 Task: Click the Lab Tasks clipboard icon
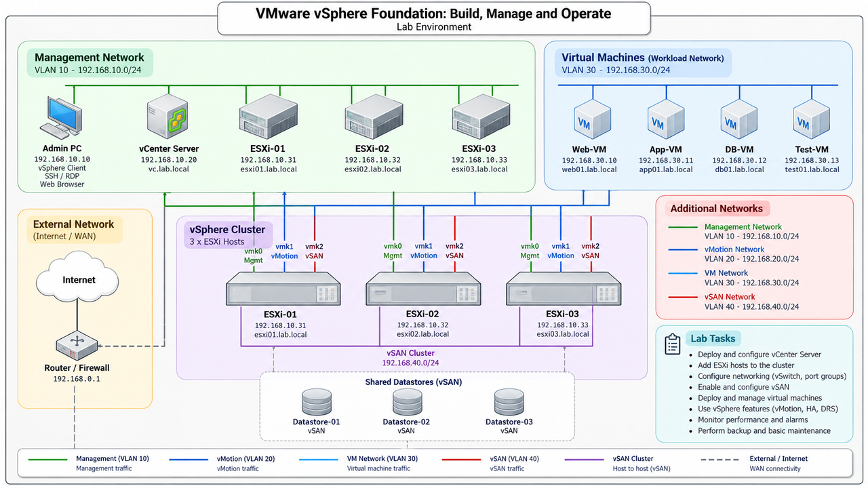pos(673,344)
